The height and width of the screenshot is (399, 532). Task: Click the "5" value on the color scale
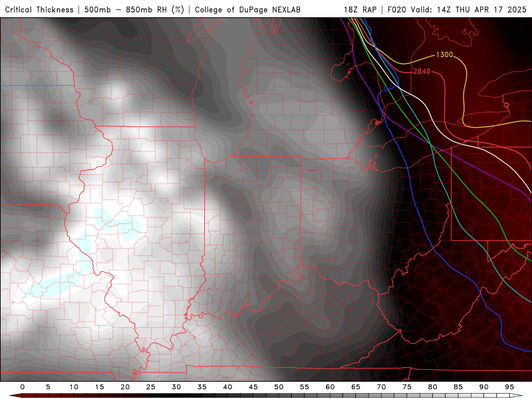coord(48,387)
